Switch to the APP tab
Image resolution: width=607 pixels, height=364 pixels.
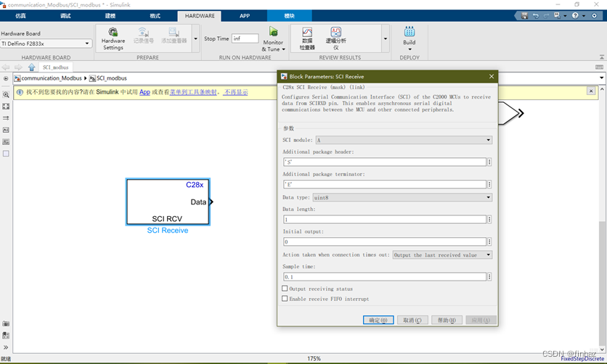pyautogui.click(x=245, y=16)
